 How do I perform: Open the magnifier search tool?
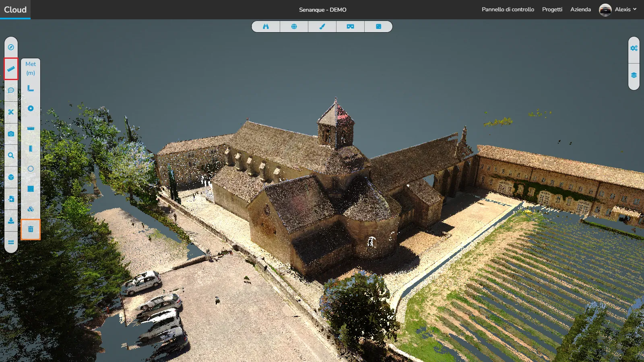pos(11,156)
